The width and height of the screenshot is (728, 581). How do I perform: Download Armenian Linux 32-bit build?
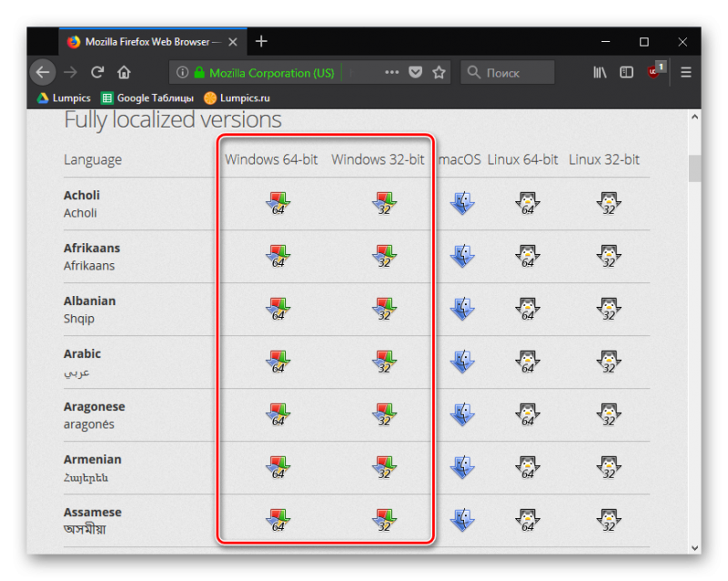[609, 467]
